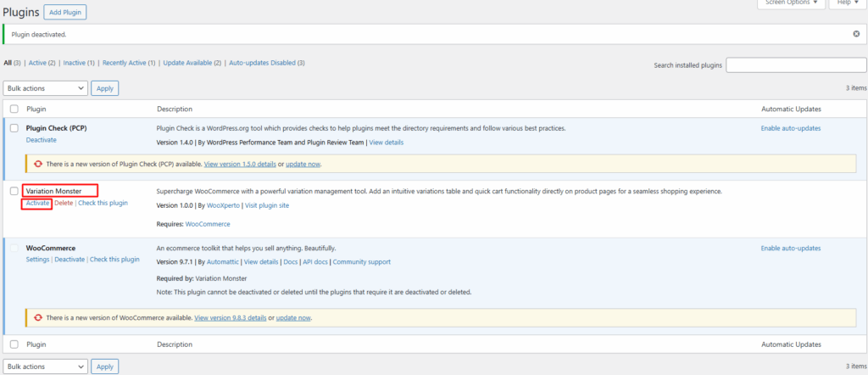Image resolution: width=868 pixels, height=375 pixels.
Task: Open the Help dropdown tab
Action: pos(848,3)
